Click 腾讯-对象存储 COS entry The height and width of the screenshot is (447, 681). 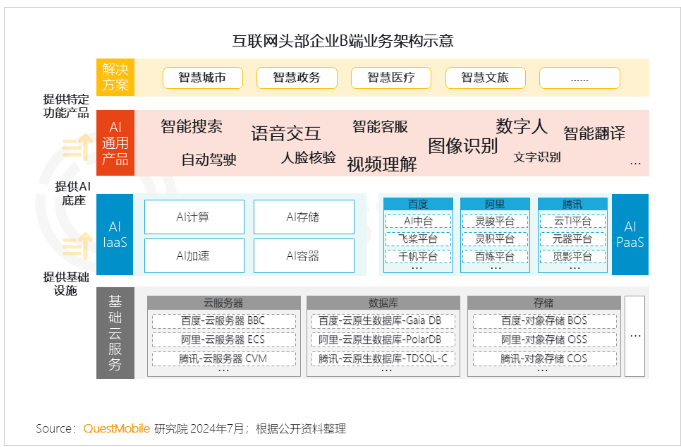(x=544, y=357)
